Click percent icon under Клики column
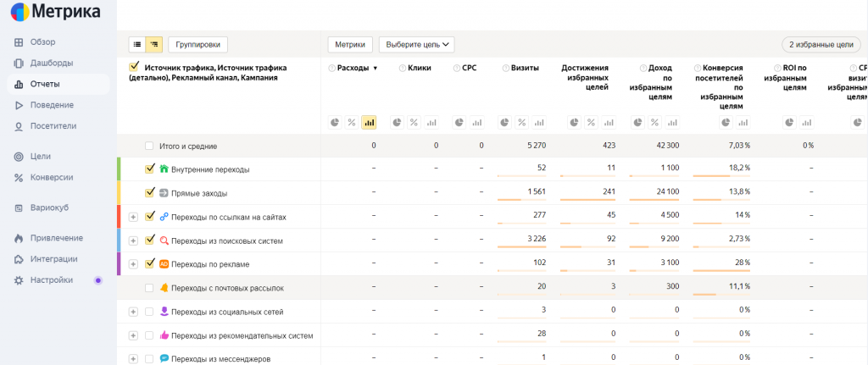Viewport: 868px width, 365px height. tap(414, 123)
